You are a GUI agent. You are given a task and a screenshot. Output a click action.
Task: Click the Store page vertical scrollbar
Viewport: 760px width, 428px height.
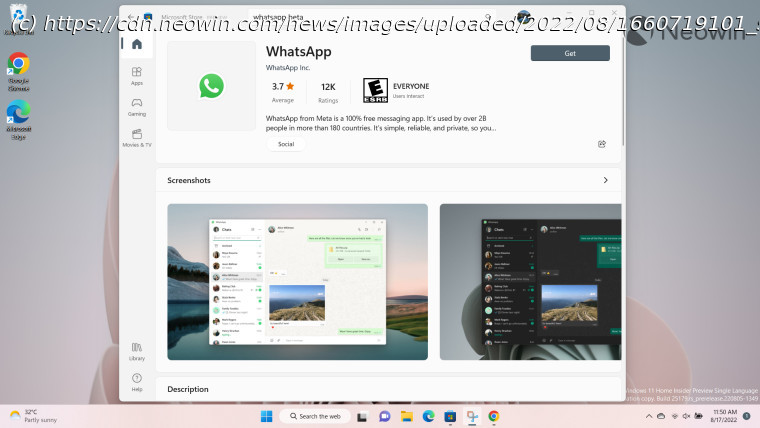pyautogui.click(x=623, y=90)
